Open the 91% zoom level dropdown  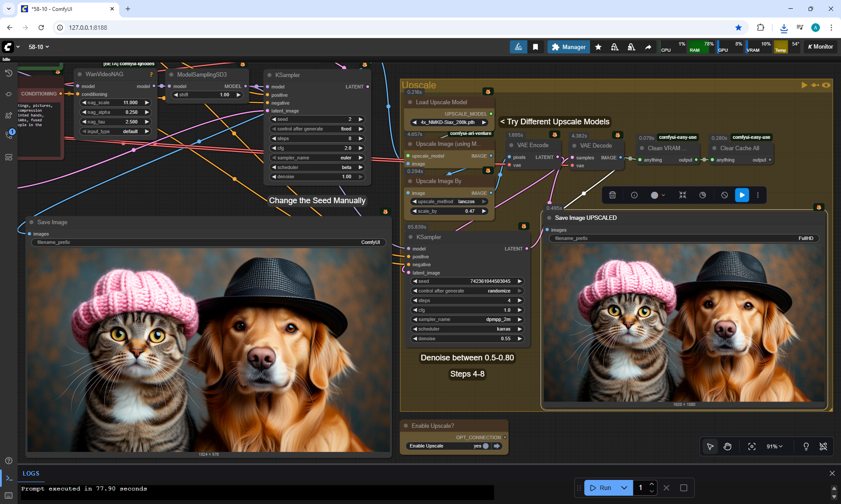pos(774,446)
